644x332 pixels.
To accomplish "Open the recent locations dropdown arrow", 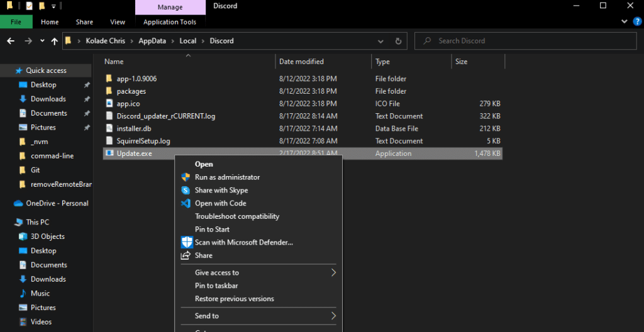I will [42, 41].
